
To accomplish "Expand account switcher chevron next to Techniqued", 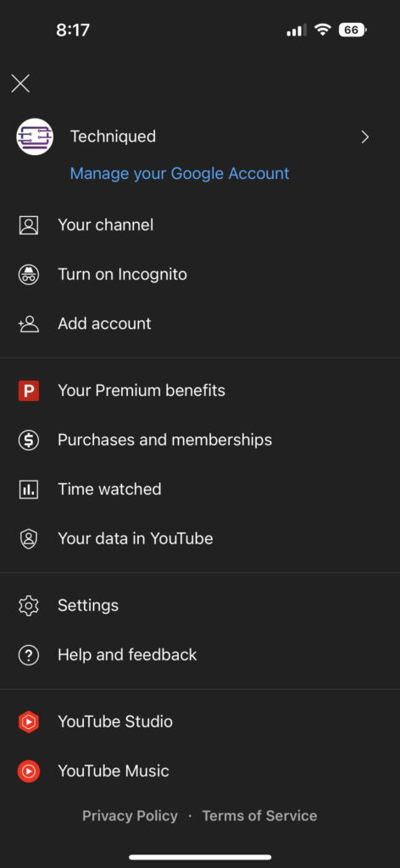I will tap(364, 136).
